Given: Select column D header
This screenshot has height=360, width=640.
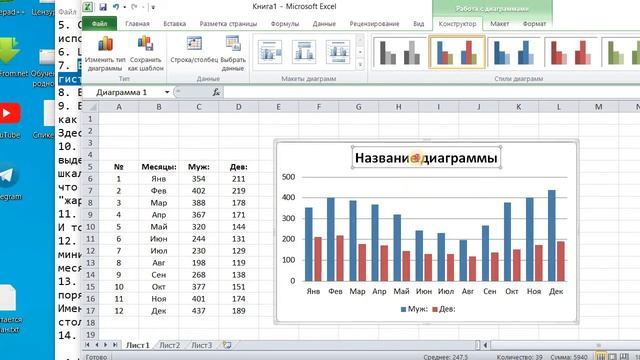Looking at the screenshot, I should [238, 107].
